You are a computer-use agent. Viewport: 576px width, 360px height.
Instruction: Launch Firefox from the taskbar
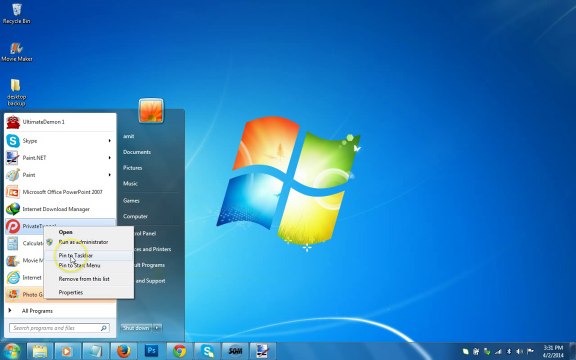click(x=124, y=352)
